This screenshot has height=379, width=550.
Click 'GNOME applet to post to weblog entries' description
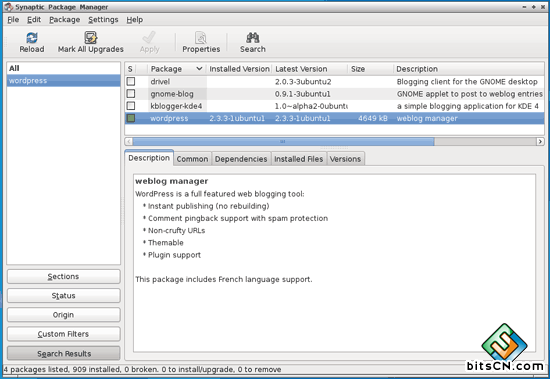[x=470, y=94]
